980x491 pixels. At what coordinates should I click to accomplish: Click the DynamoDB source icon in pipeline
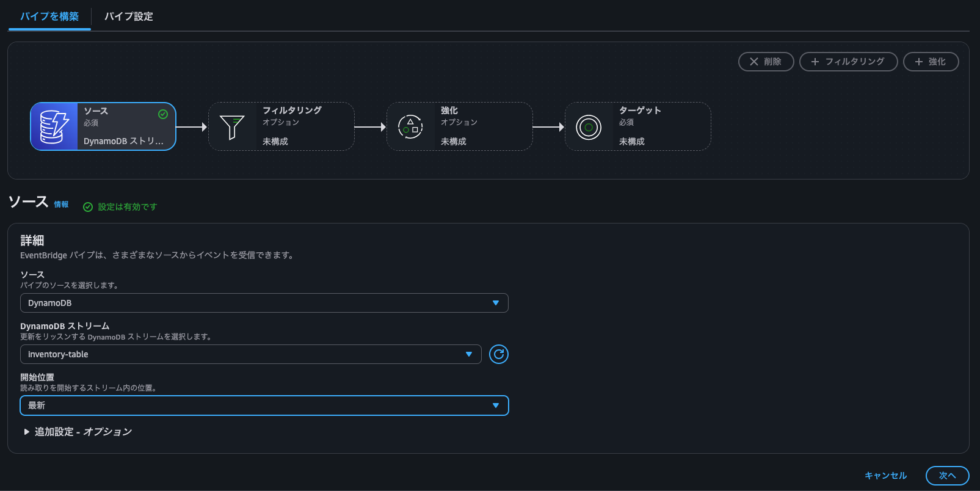(54, 126)
